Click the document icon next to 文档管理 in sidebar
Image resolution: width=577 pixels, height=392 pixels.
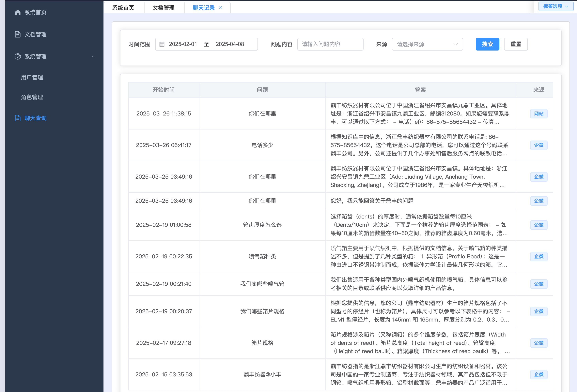click(x=18, y=34)
